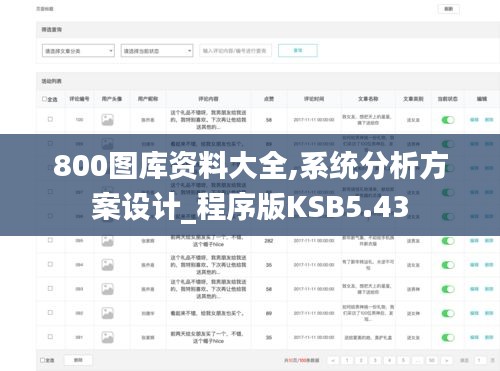The width and height of the screenshot is (500, 371).
Task: Click the like count 282 in row 095
Action: (x=269, y=241)
